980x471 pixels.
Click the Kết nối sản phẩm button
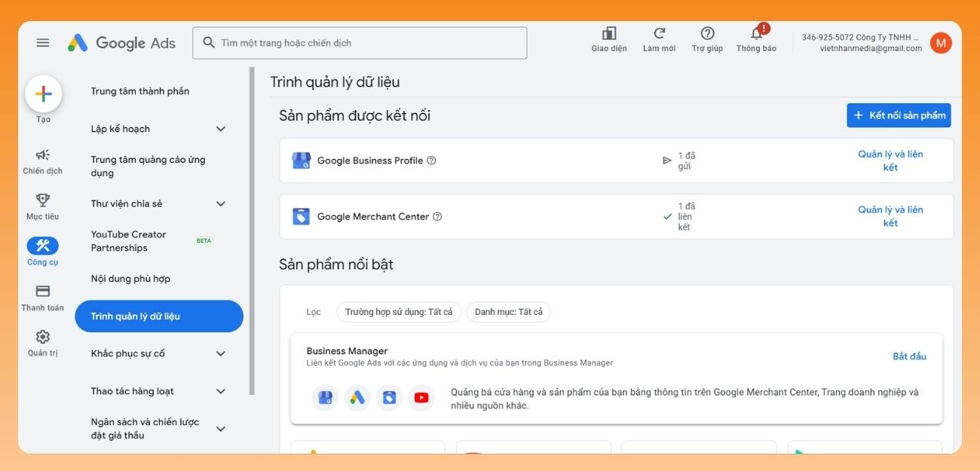(x=899, y=115)
